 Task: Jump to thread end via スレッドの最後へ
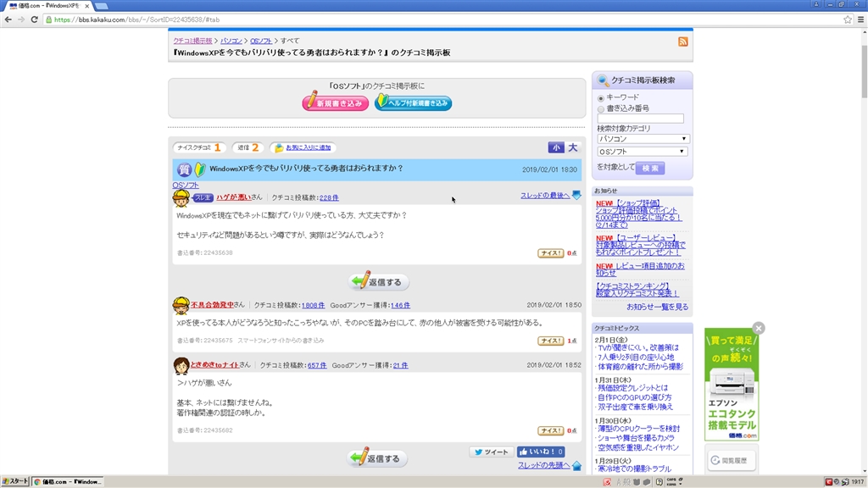click(550, 196)
